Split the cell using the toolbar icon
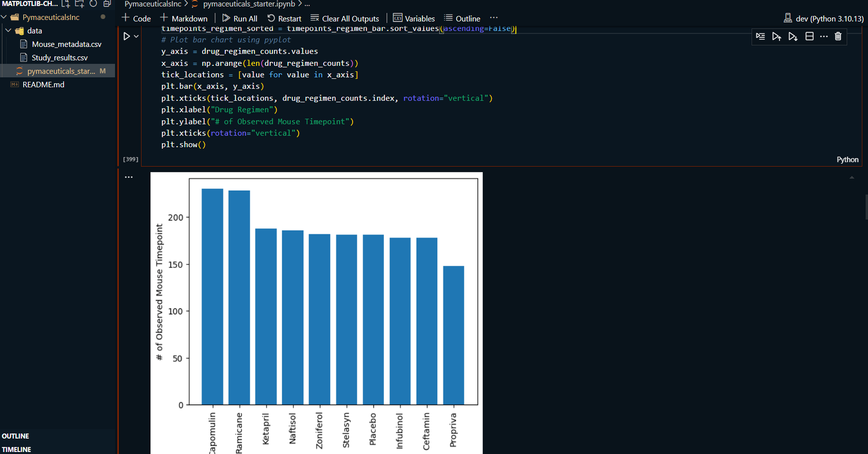Screen dimensions: 868x454 [809, 36]
